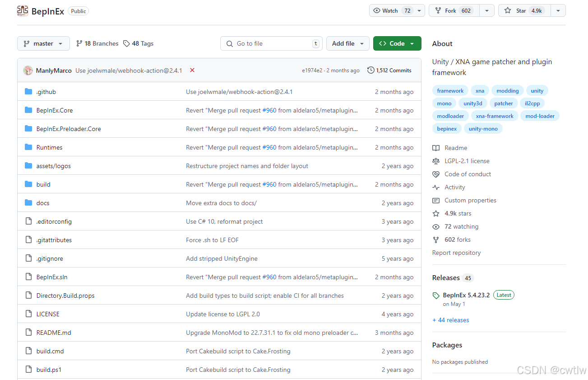Click the build folder icon
588x380 pixels.
pos(28,184)
